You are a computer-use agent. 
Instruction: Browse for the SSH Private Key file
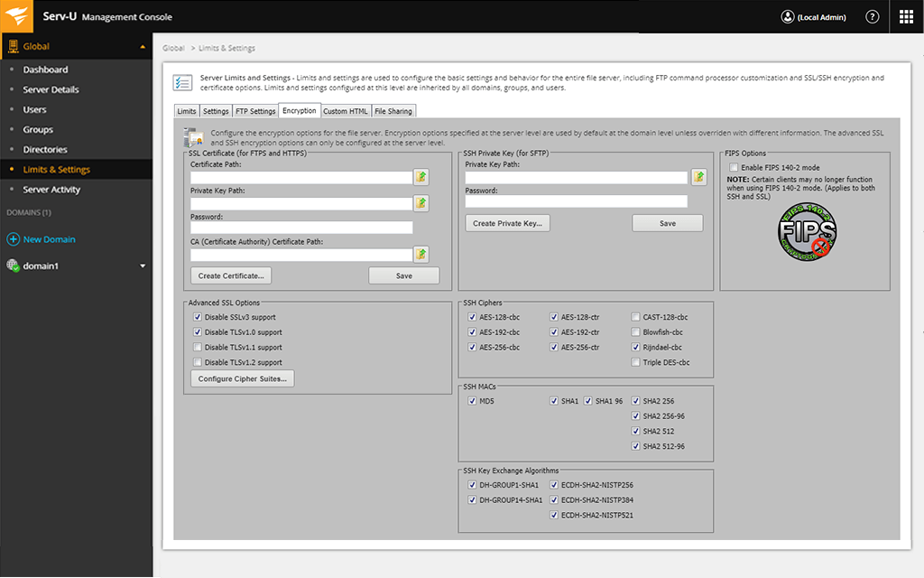point(698,177)
